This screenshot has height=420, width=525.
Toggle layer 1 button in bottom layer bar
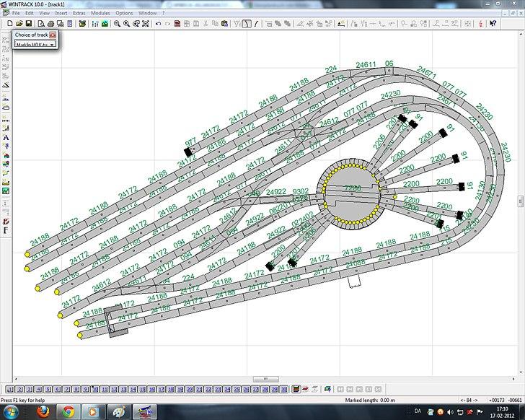(x=11, y=389)
